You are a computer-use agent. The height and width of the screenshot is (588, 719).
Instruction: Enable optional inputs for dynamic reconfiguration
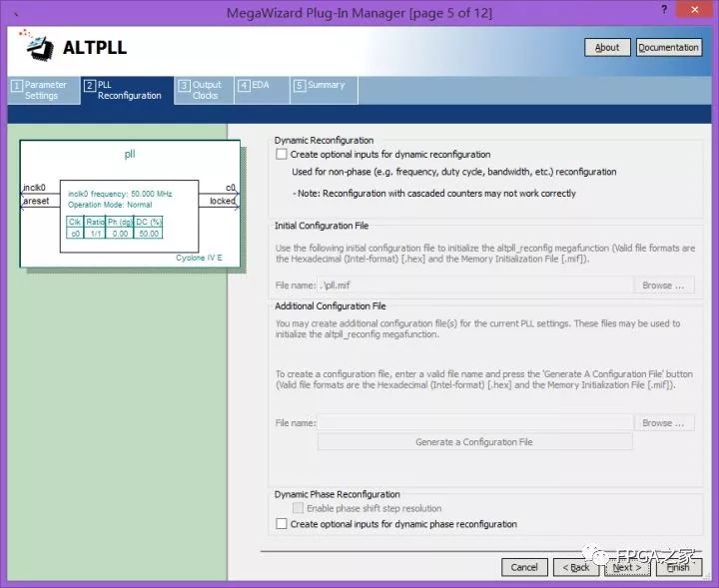point(282,155)
